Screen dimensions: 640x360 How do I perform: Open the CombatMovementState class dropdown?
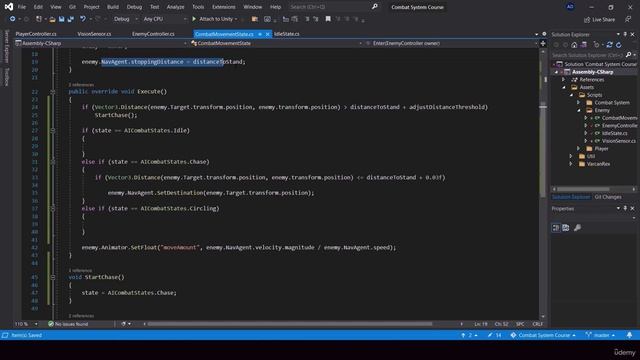pyautogui.click(x=276, y=43)
